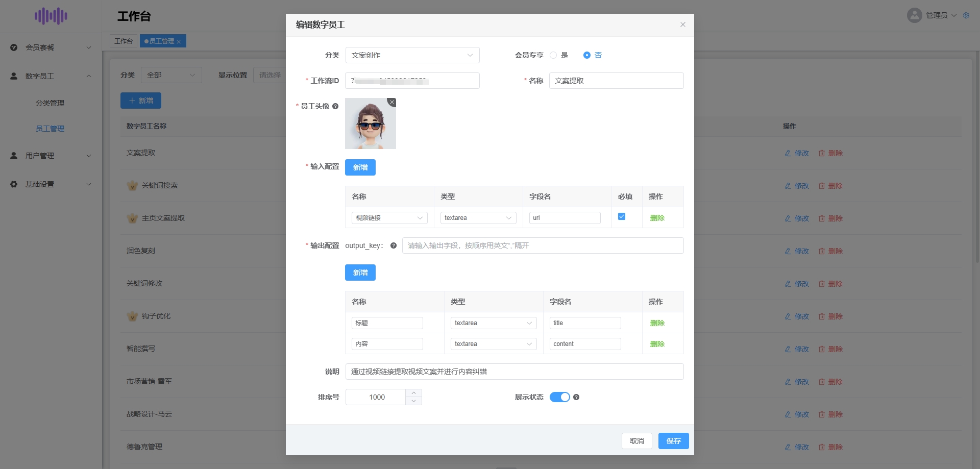Click 修改 edit for 文案提取 row
Viewport: 980px width, 469px height.
(797, 153)
